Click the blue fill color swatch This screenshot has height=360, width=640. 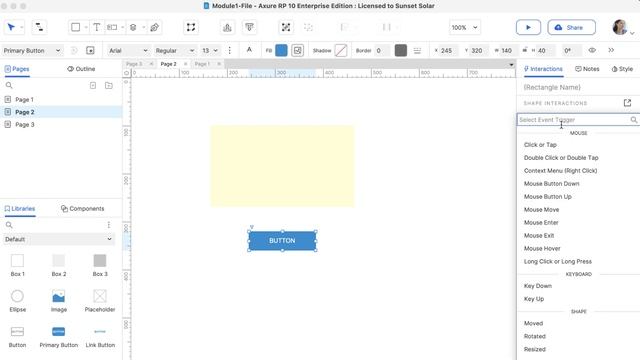click(x=281, y=50)
